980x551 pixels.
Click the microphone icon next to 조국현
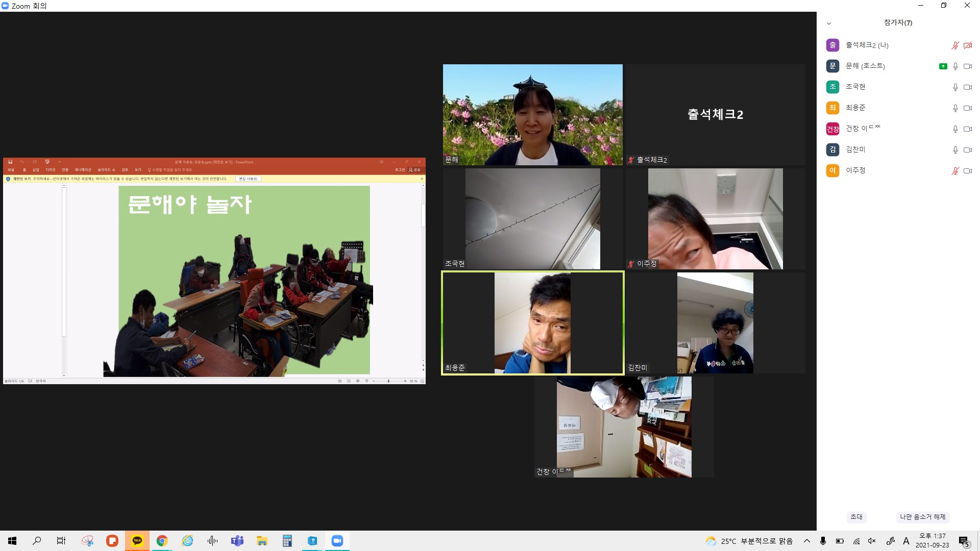955,87
